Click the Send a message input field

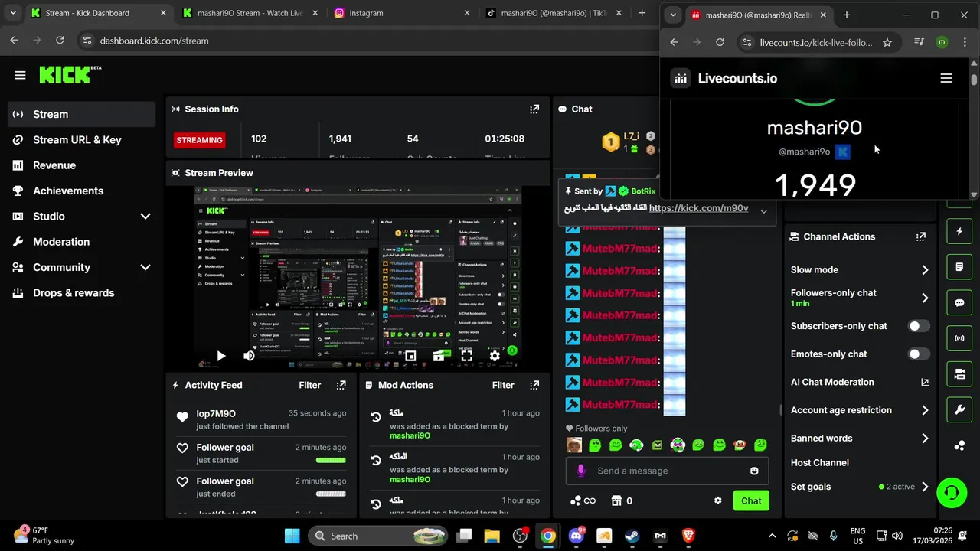point(668,471)
